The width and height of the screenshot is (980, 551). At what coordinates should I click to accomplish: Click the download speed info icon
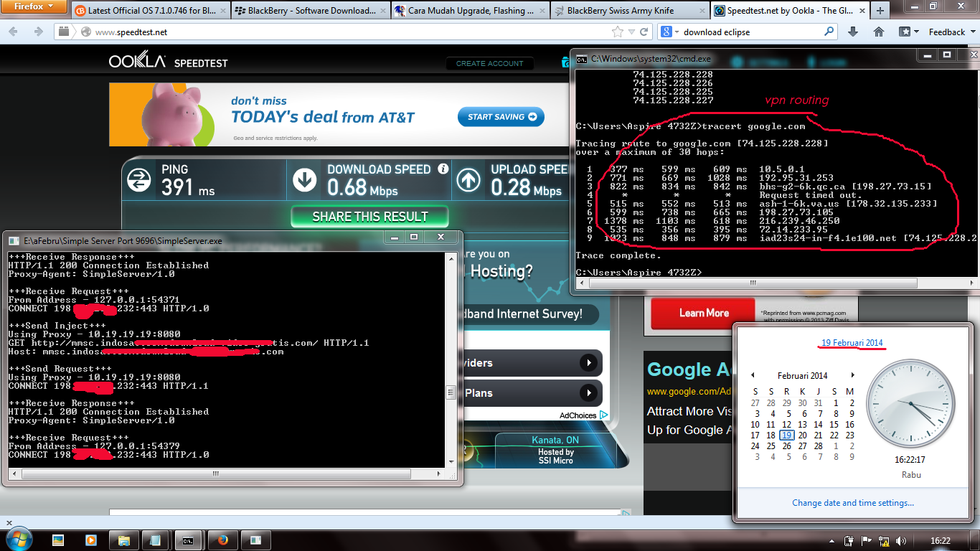pyautogui.click(x=443, y=169)
